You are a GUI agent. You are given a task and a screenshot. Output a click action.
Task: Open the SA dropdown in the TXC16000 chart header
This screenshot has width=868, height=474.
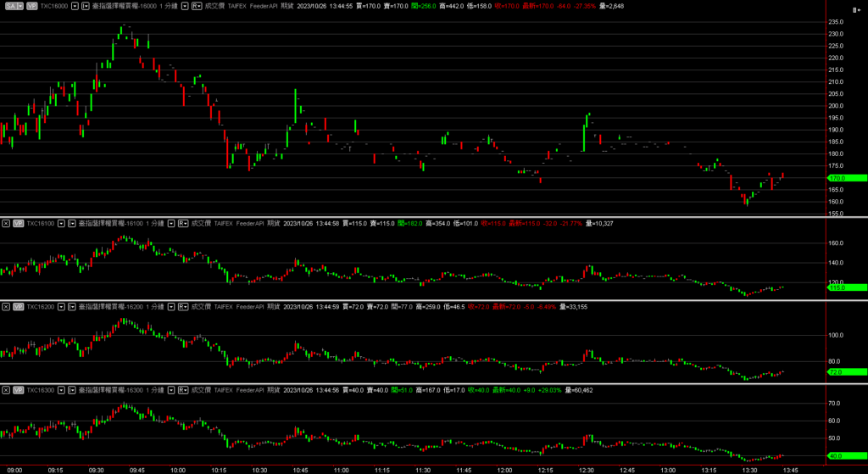click(14, 6)
